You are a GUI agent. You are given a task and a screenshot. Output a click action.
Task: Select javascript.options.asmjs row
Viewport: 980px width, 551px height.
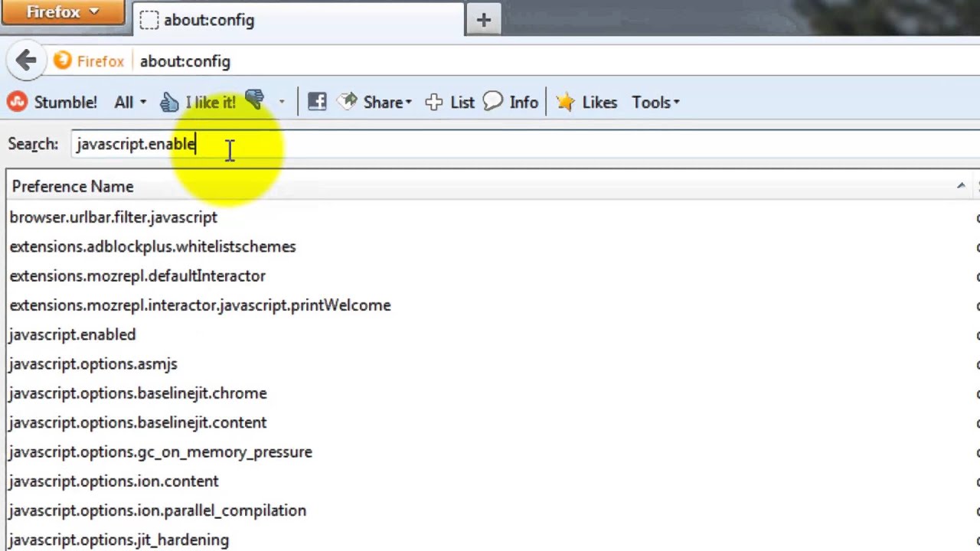(x=490, y=364)
